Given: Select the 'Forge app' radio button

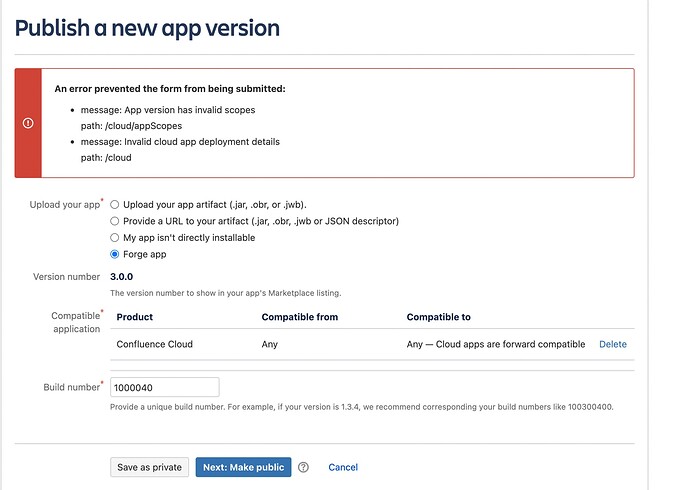Looking at the screenshot, I should [115, 254].
